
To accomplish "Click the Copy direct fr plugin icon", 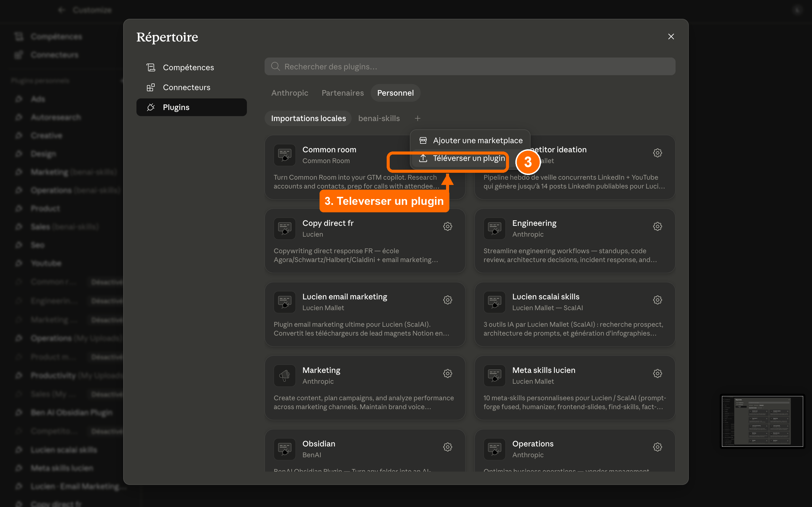I will pyautogui.click(x=284, y=228).
